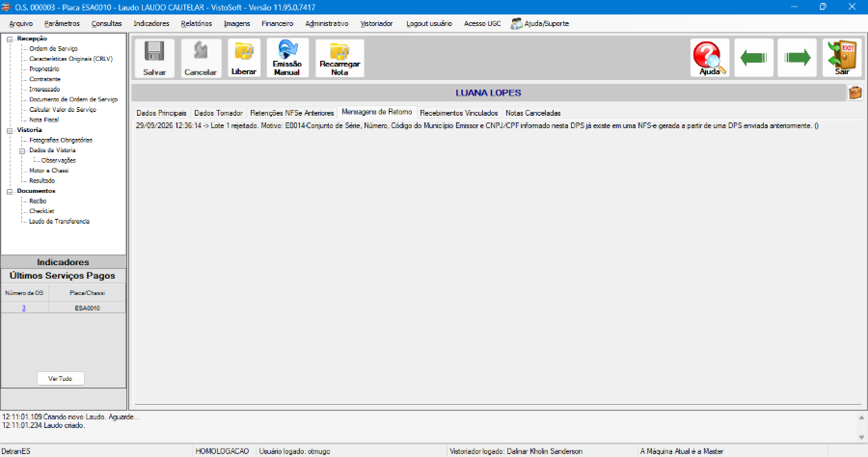Collapse the Vistoria tree node

pos(10,130)
